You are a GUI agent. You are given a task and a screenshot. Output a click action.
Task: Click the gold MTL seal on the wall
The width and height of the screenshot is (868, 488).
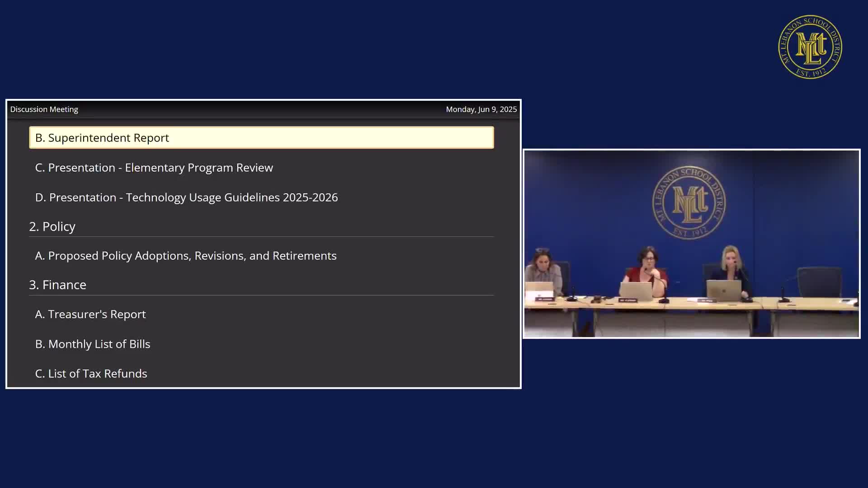pyautogui.click(x=689, y=202)
